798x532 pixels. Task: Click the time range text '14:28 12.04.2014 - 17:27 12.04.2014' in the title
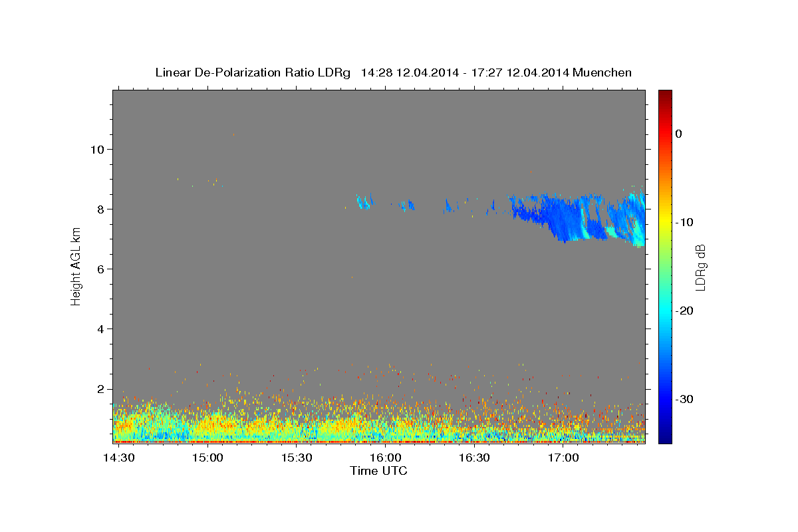point(464,72)
